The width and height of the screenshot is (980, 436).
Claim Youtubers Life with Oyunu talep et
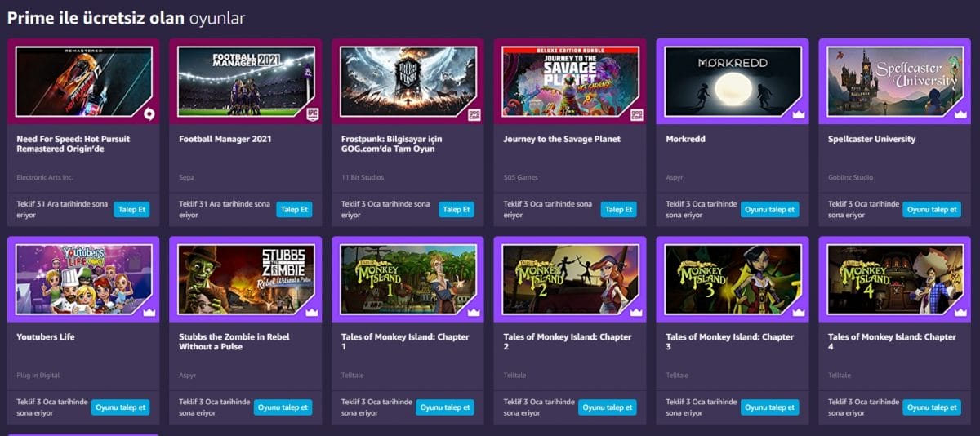coord(121,407)
